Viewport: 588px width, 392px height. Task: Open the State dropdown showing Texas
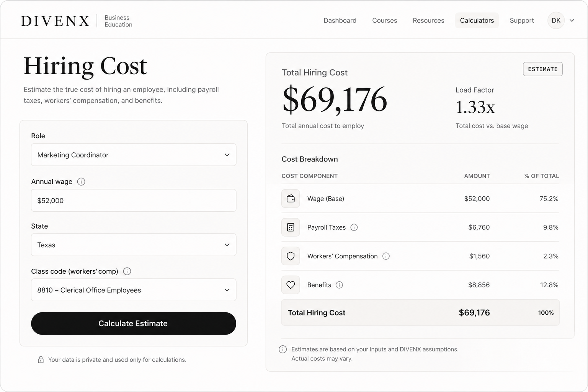tap(134, 245)
